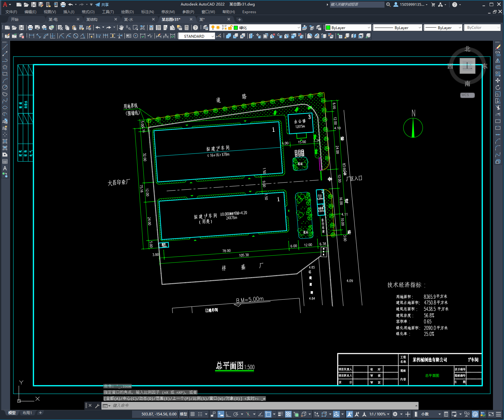The height and width of the screenshot is (420, 504).
Task: Select the Aligned dimension tool
Action: pos(39,36)
